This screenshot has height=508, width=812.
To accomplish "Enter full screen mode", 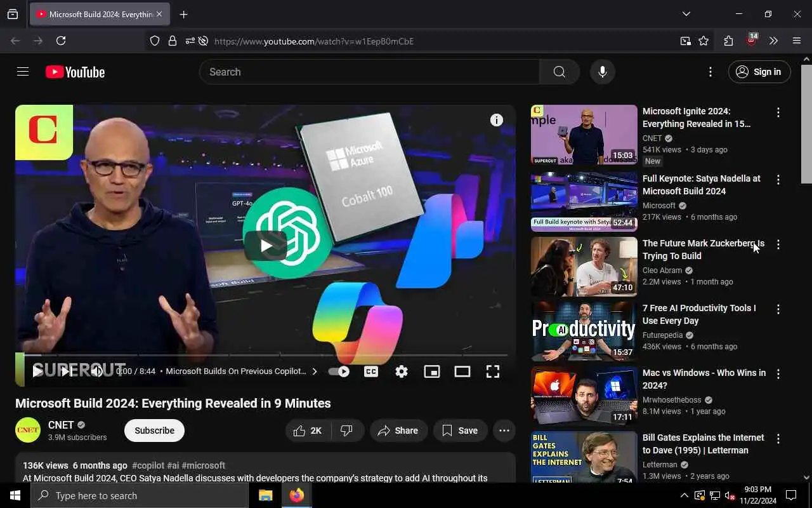I will 493,371.
